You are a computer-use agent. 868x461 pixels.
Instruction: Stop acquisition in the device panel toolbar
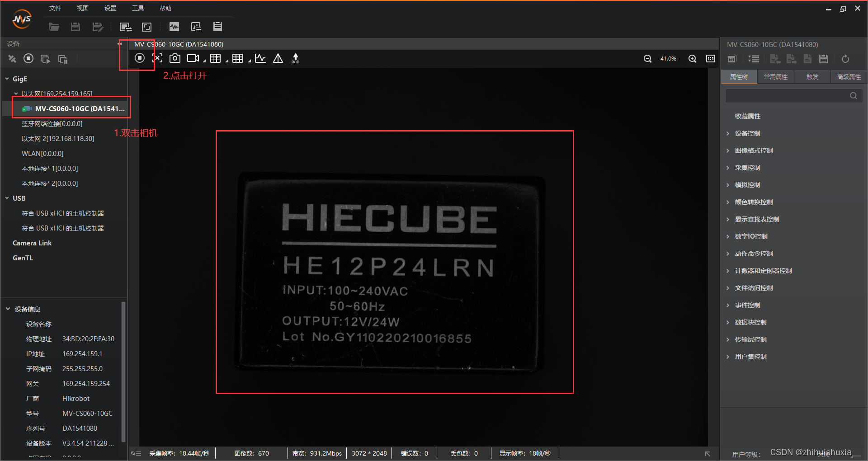pos(28,58)
